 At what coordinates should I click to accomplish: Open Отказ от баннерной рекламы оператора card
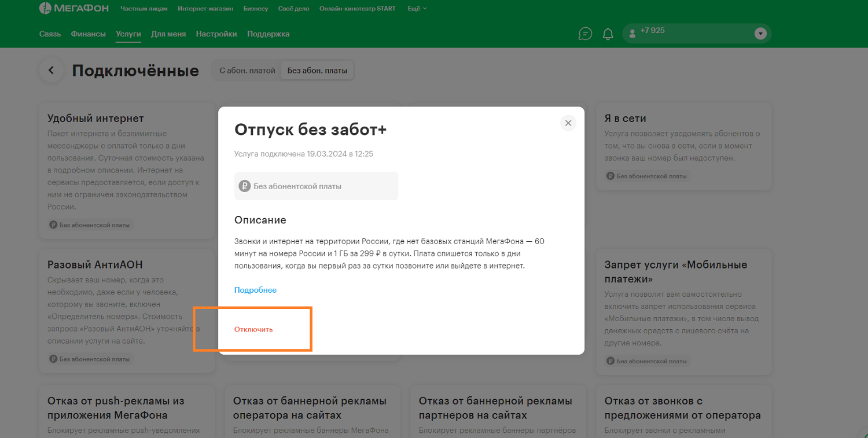pyautogui.click(x=312, y=412)
